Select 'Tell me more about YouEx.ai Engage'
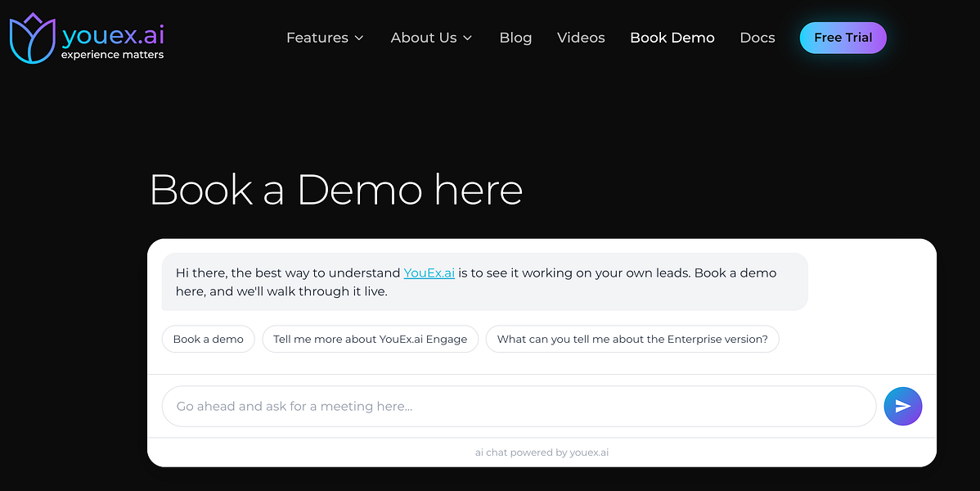The image size is (980, 491). pos(370,339)
